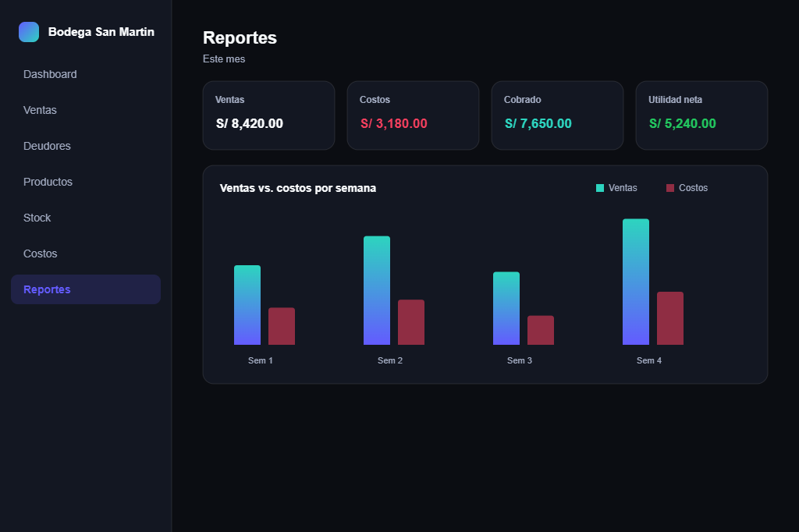
Task: Click the Sem 1 Ventas bar
Action: (247, 305)
